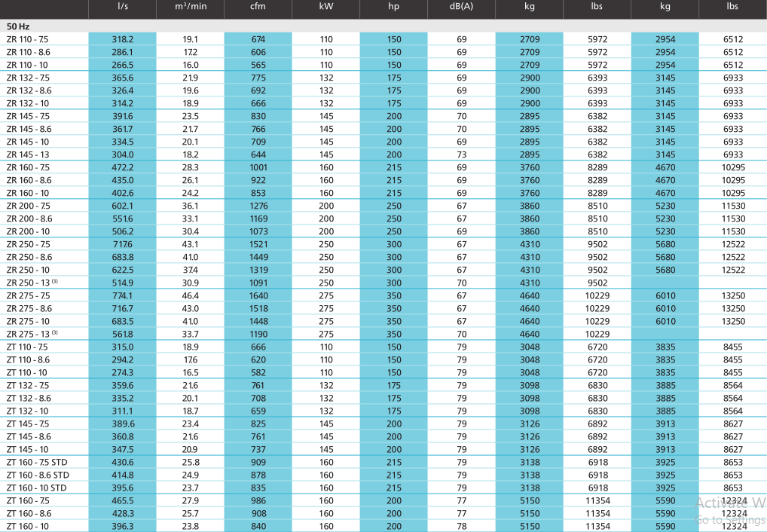
Task: Select row label ZR 132 - 10
Action: [x=27, y=103]
